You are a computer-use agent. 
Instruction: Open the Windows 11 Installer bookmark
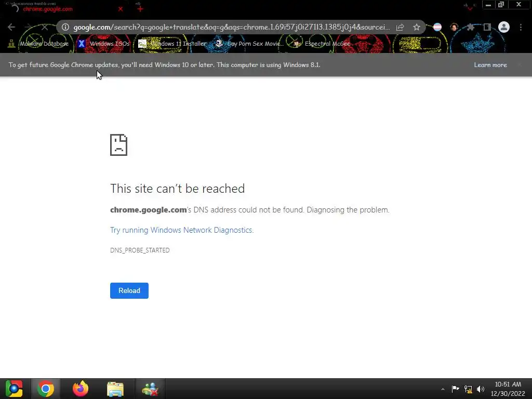click(172, 44)
